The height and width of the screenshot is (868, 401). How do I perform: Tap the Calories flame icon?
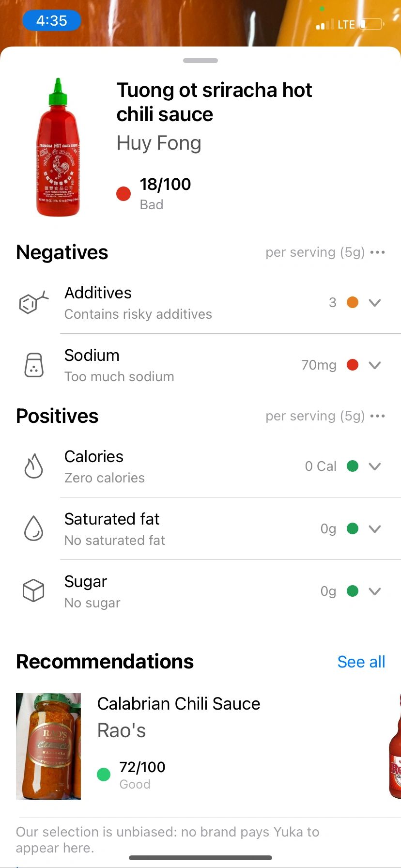(x=34, y=466)
